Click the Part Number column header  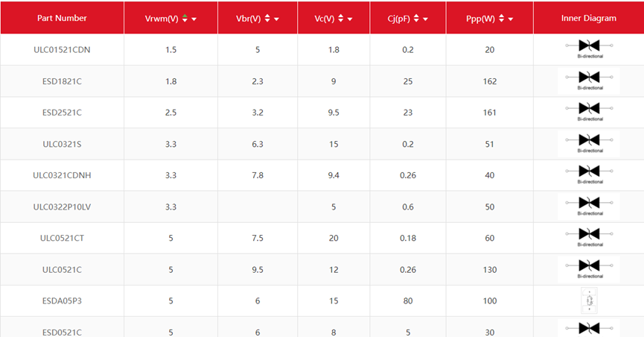tap(62, 18)
